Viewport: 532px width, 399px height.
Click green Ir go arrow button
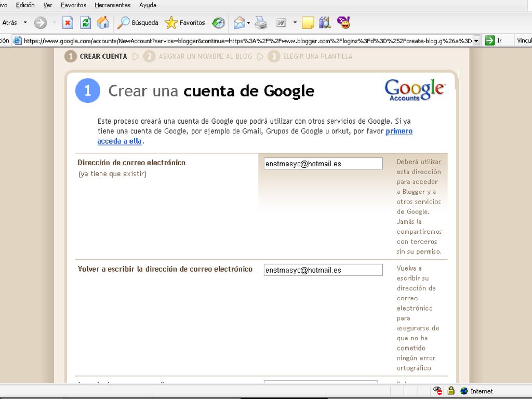pos(489,41)
